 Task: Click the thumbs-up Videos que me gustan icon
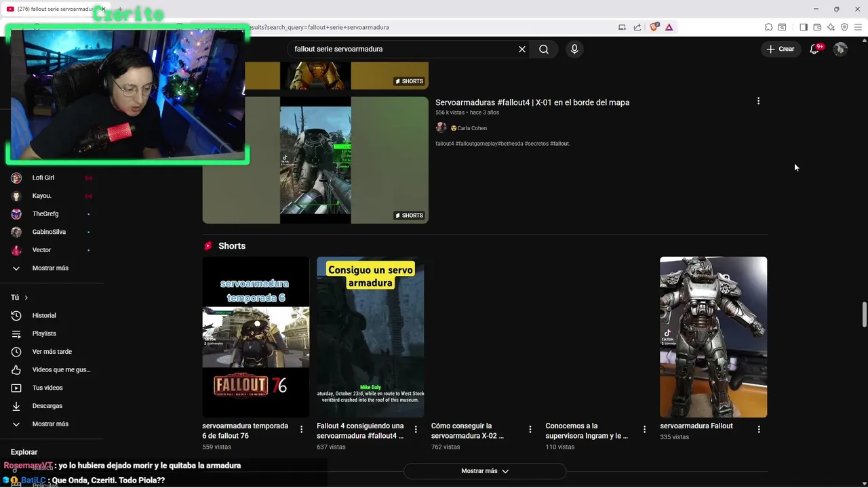coord(16,369)
